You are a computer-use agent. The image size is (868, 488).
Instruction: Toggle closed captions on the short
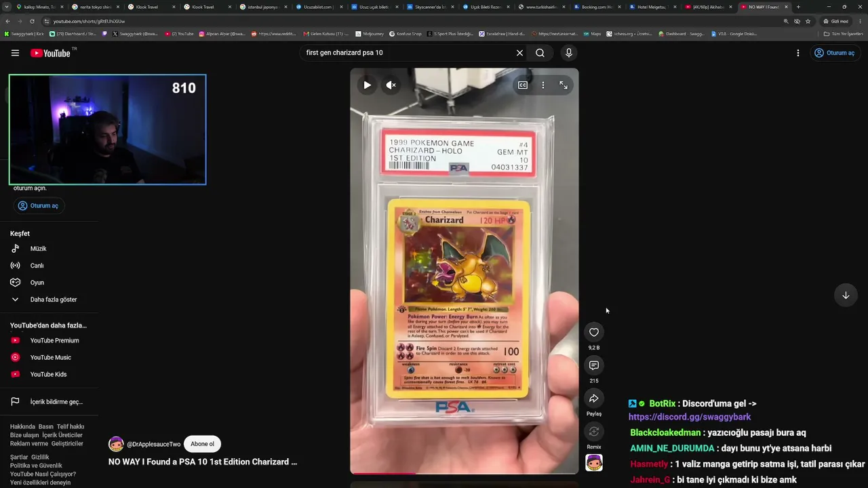pyautogui.click(x=523, y=85)
